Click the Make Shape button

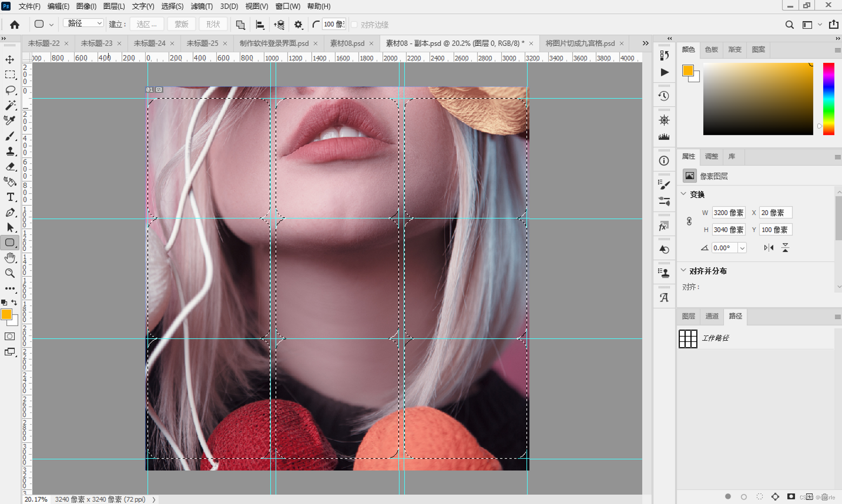point(213,24)
